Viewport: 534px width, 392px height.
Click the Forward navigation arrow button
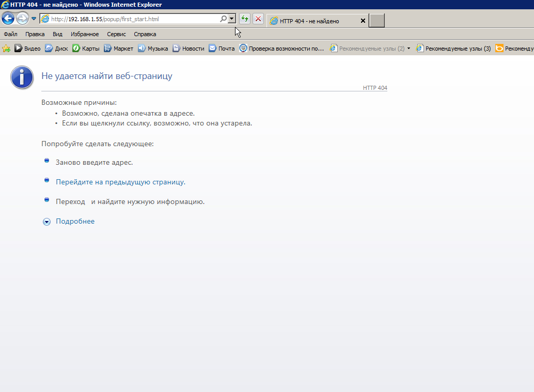[x=23, y=19]
